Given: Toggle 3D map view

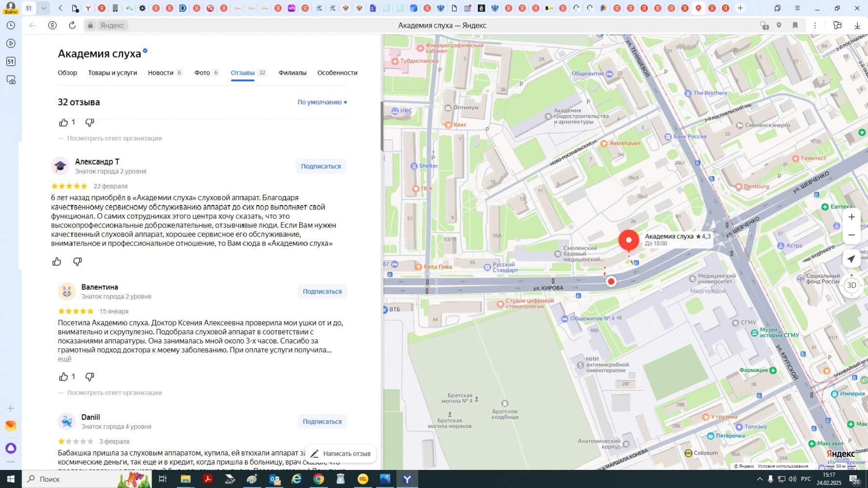Looking at the screenshot, I should pos(851,285).
